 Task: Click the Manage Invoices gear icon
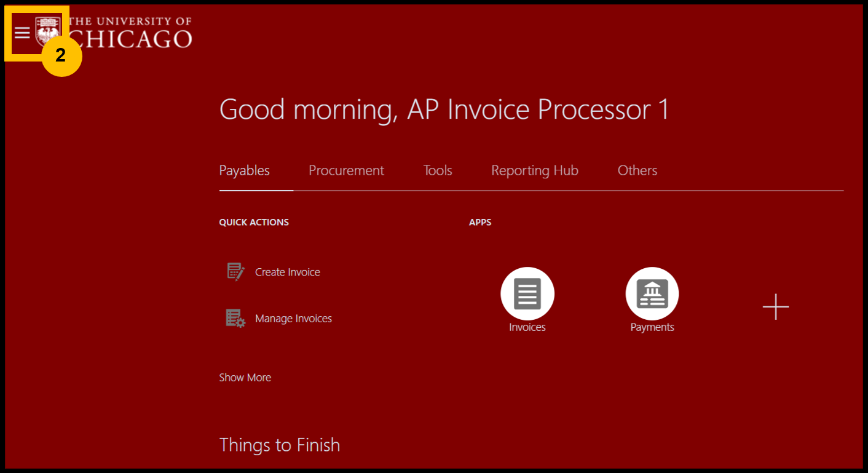pos(235,319)
